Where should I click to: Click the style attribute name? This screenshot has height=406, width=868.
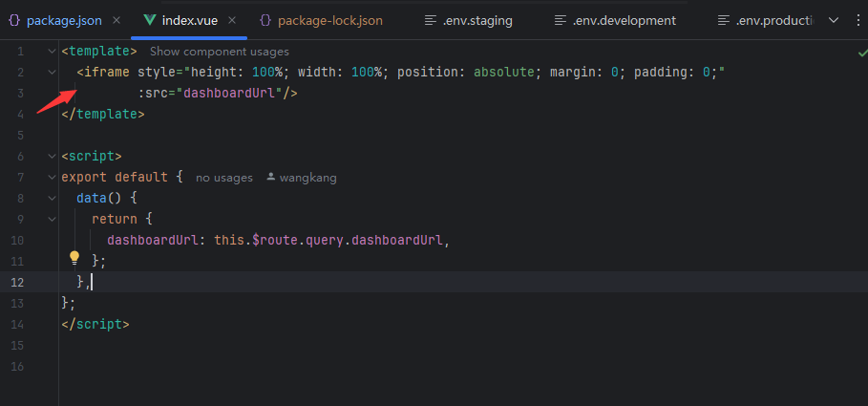tap(157, 73)
